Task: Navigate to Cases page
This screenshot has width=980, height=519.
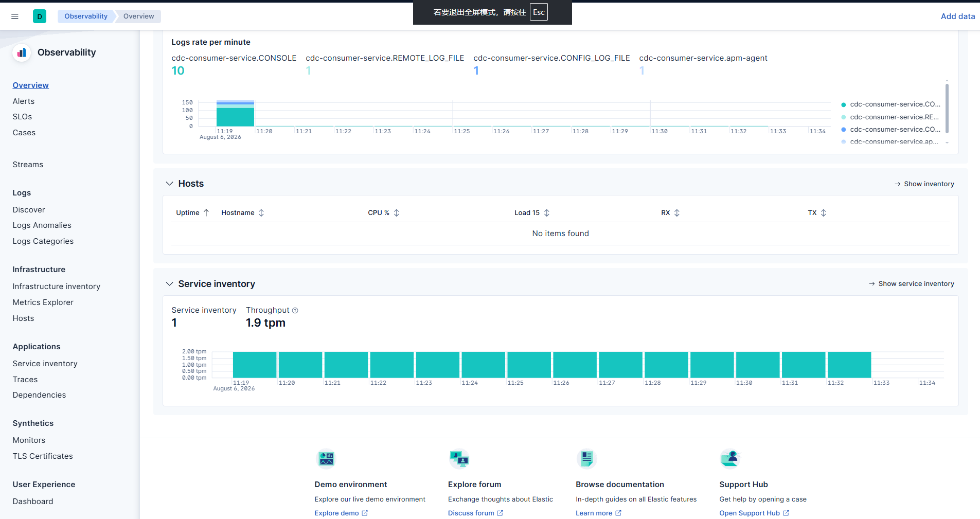Action: click(x=24, y=133)
